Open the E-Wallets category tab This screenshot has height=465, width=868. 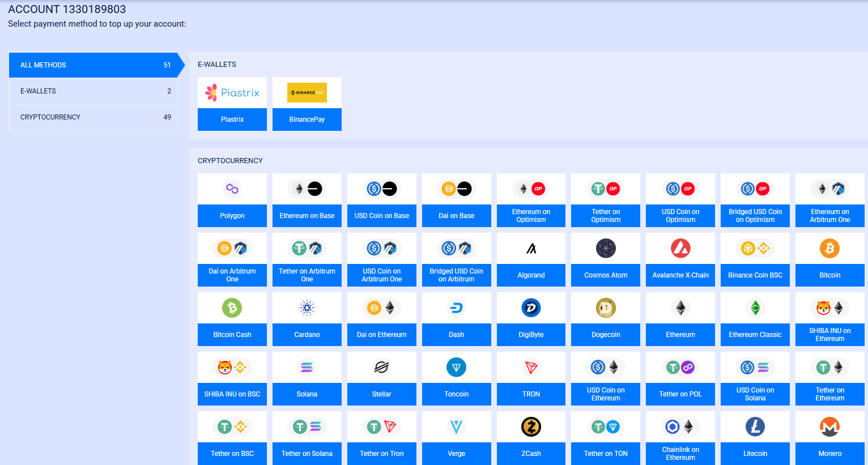93,91
